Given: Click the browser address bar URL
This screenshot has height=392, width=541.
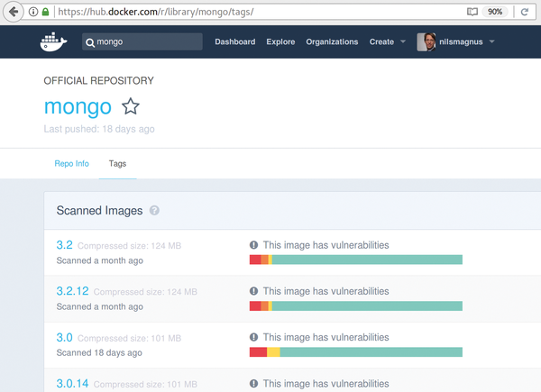Looking at the screenshot, I should (156, 12).
